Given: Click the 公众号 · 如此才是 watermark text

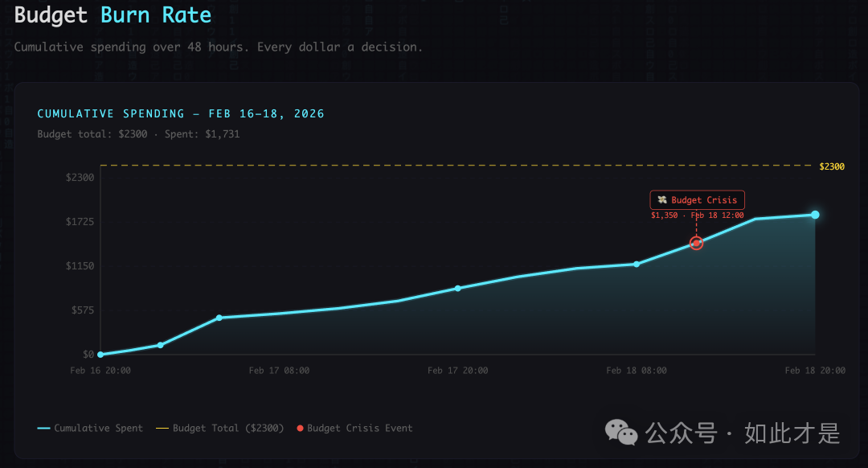Looking at the screenshot, I should pos(743,433).
